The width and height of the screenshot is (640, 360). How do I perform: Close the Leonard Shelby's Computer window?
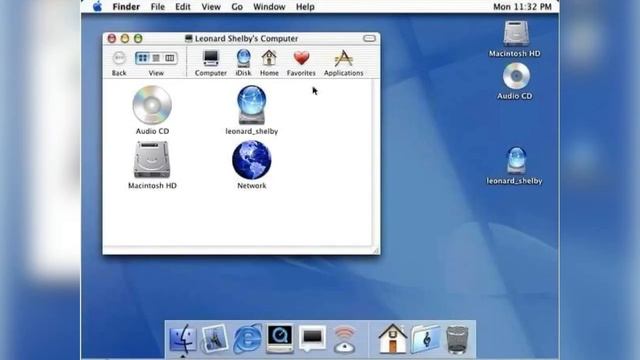click(111, 38)
